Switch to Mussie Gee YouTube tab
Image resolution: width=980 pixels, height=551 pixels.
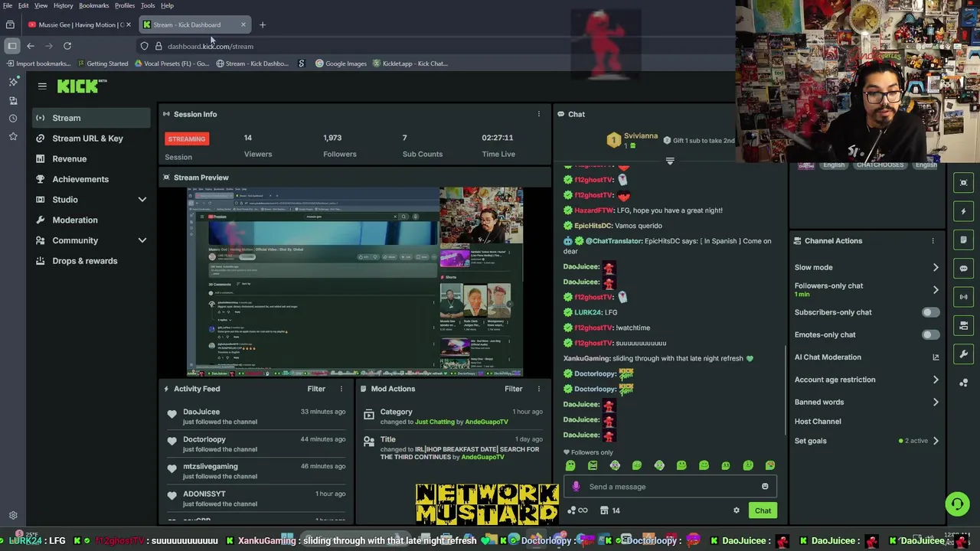tap(79, 24)
